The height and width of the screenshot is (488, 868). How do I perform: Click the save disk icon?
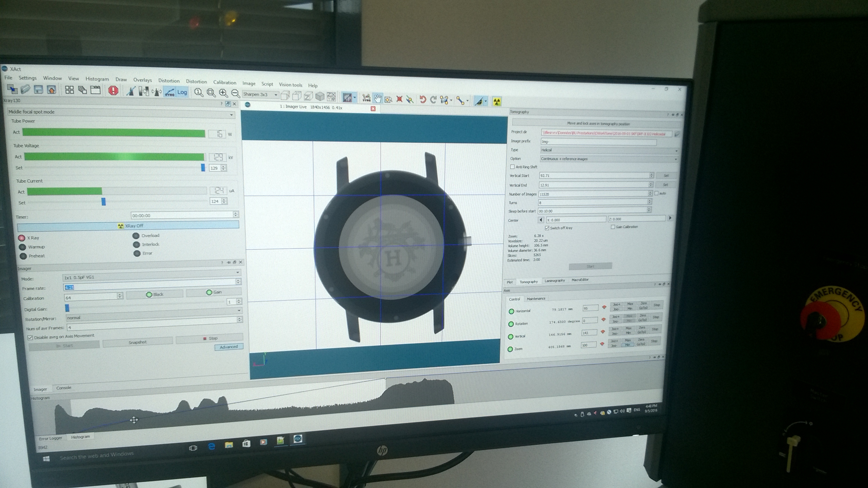38,89
